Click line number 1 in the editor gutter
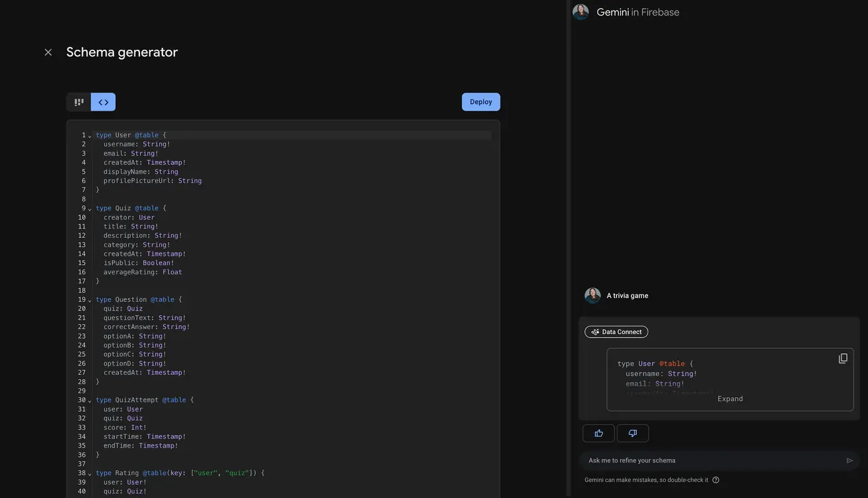The width and height of the screenshot is (868, 498). pyautogui.click(x=83, y=135)
